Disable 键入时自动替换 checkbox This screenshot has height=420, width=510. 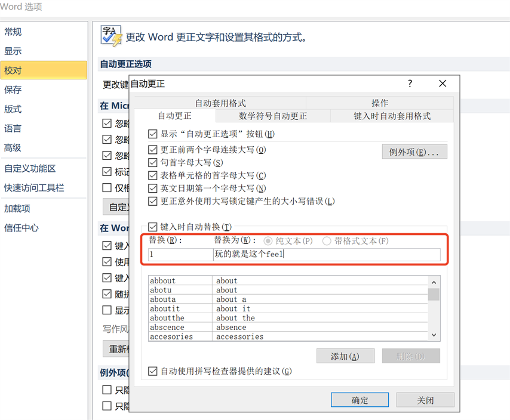153,227
